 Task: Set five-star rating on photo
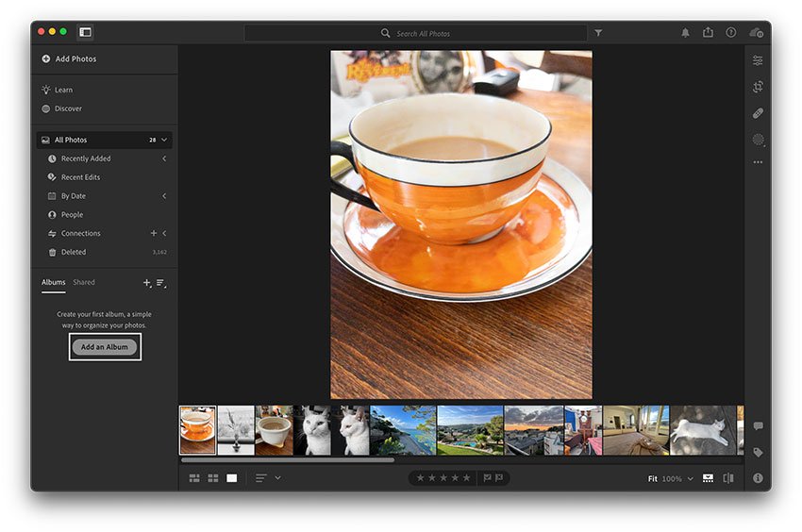(466, 478)
